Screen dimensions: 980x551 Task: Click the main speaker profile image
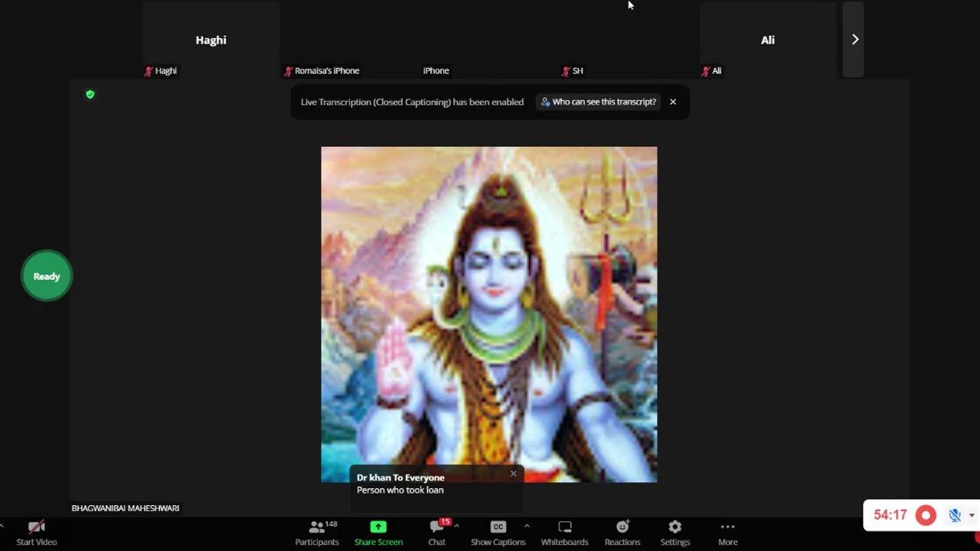[489, 315]
